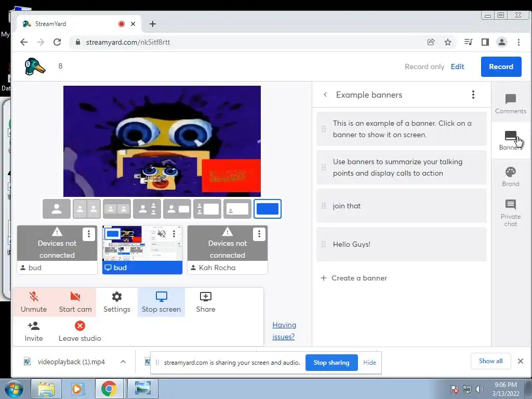Screen dimensions: 532x399
Task: Open options menu on bud screen share card
Action: tap(174, 234)
